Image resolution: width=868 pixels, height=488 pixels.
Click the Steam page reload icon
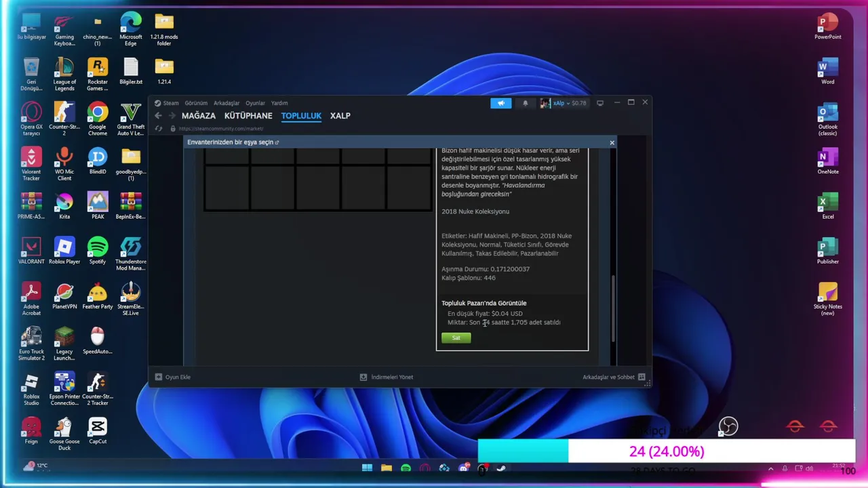159,128
